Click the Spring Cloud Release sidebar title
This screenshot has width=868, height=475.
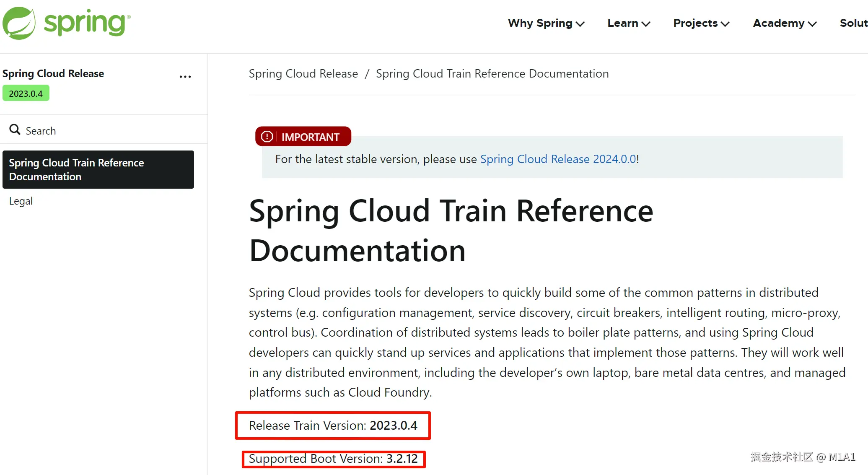pyautogui.click(x=53, y=74)
